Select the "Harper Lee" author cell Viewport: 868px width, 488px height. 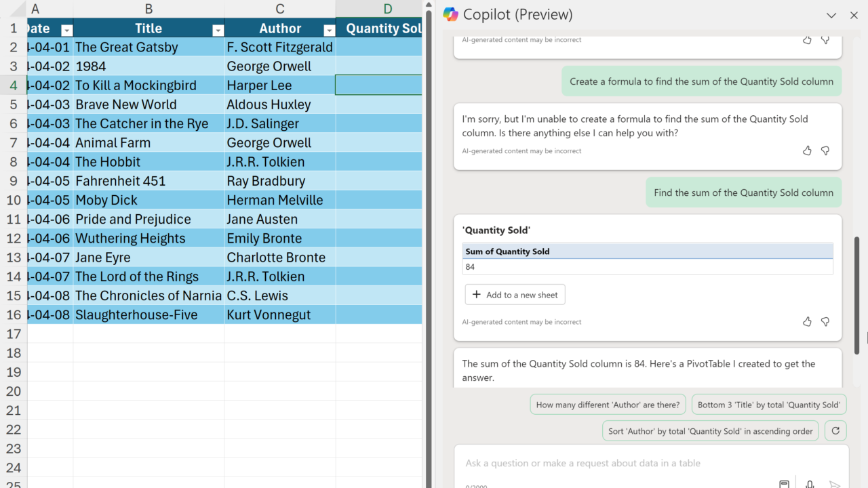click(x=280, y=85)
